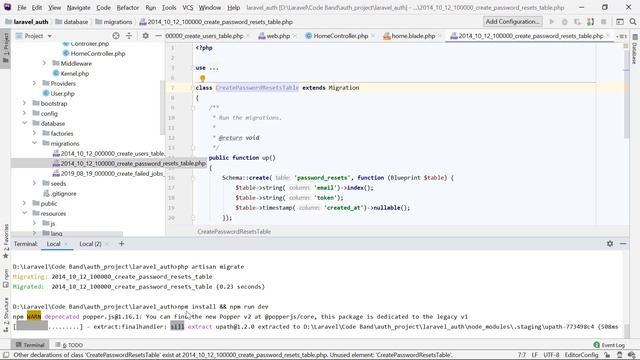Click the LF line separator in status bar
This screenshot has width=640, height=360.
tap(534, 355)
